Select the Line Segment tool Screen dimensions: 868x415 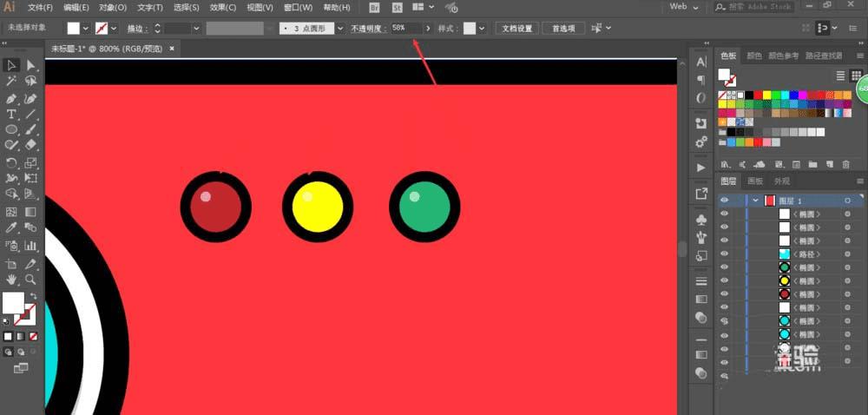[30, 115]
